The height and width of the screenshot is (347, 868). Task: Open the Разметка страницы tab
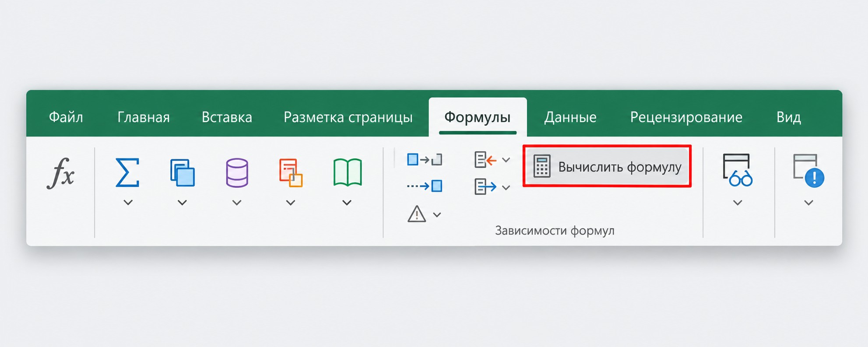point(348,117)
